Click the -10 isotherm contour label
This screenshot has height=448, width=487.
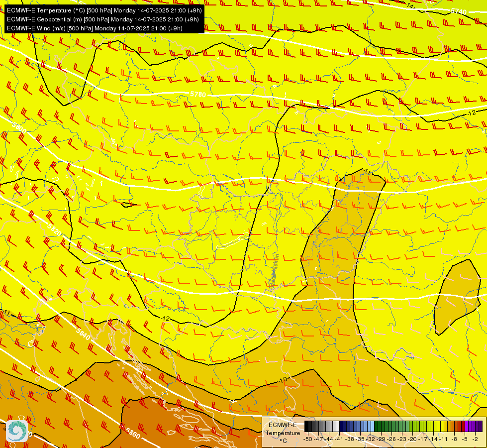click(283, 380)
